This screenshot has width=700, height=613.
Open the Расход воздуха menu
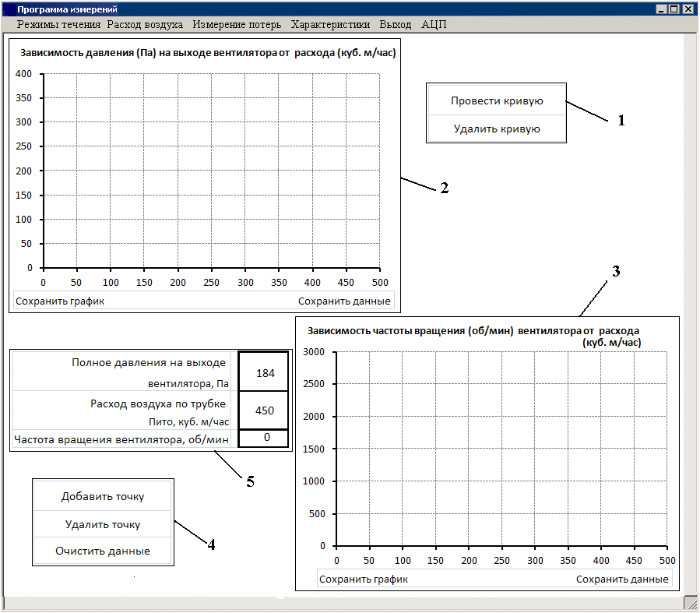[145, 25]
